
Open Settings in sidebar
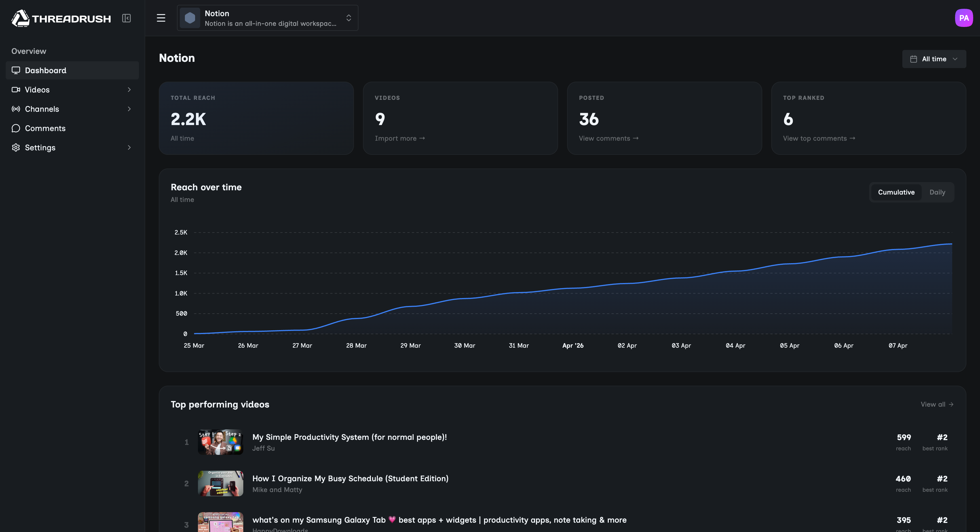(72, 148)
